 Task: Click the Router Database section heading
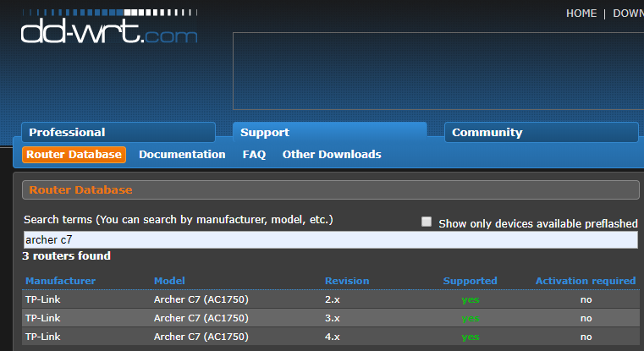(x=80, y=189)
